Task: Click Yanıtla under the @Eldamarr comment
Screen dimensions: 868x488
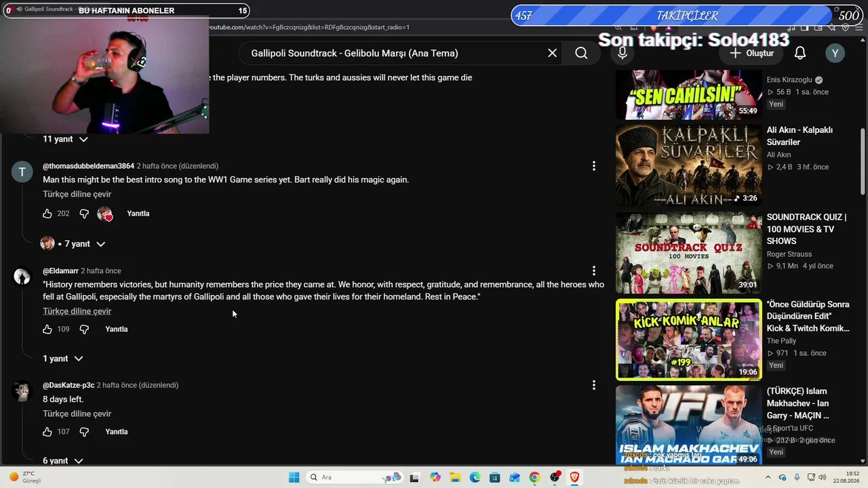Action: [x=117, y=329]
